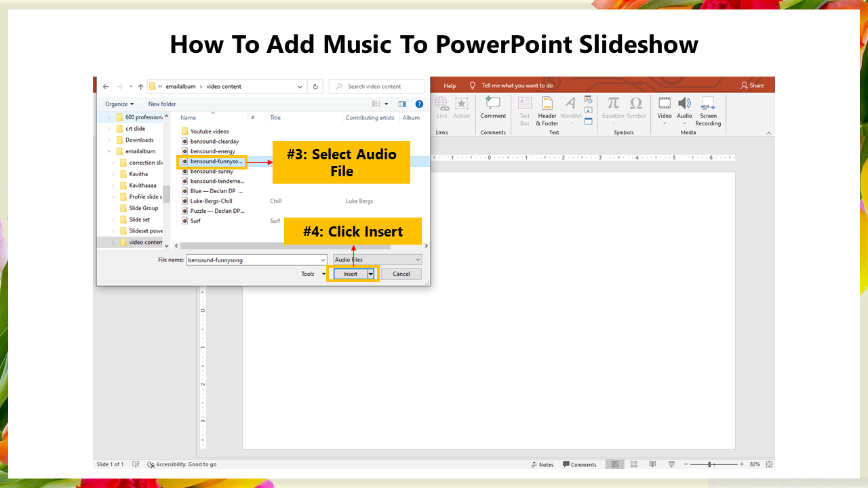Screen dimensions: 868x488
Task: Click the Share button
Action: pyautogui.click(x=752, y=85)
